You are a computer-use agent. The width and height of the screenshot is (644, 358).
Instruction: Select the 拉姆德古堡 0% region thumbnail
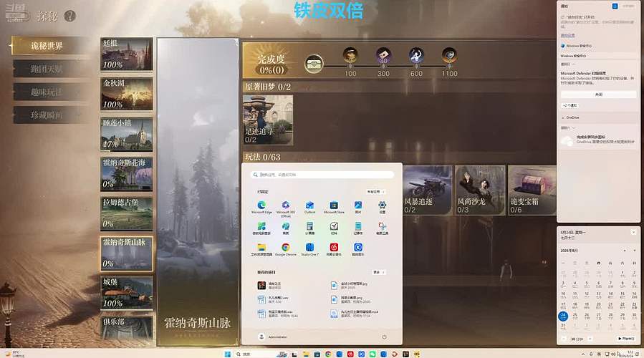(x=127, y=213)
